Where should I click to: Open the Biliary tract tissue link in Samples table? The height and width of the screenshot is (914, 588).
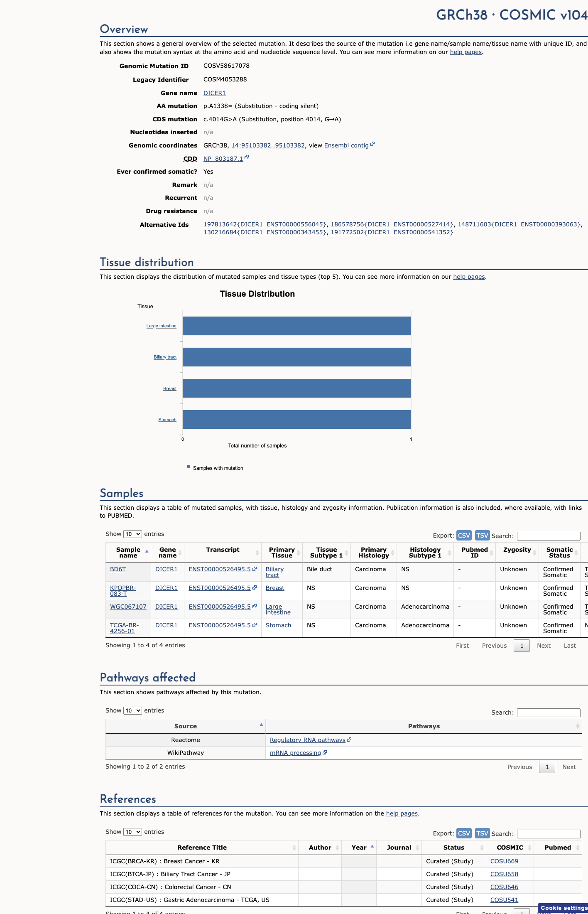(x=274, y=572)
